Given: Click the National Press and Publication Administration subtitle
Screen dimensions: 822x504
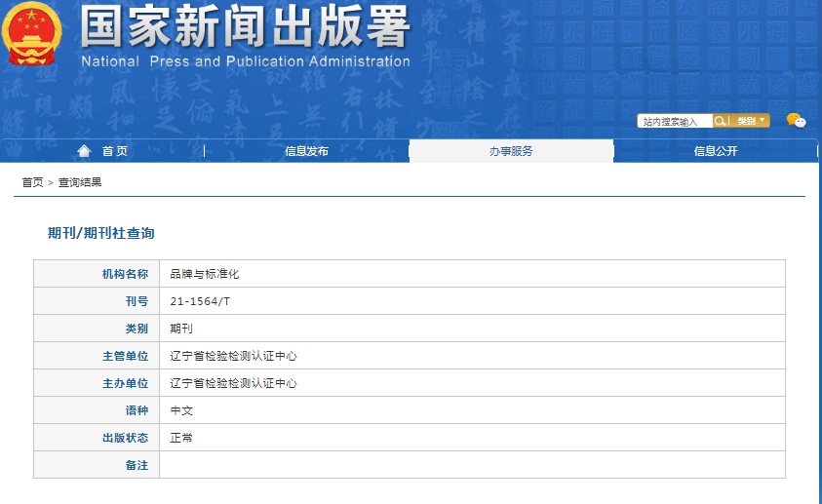Looking at the screenshot, I should click(245, 61).
